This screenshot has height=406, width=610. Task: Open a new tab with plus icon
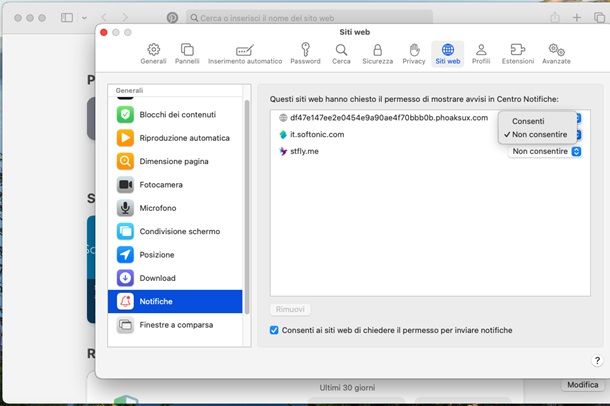(x=577, y=18)
